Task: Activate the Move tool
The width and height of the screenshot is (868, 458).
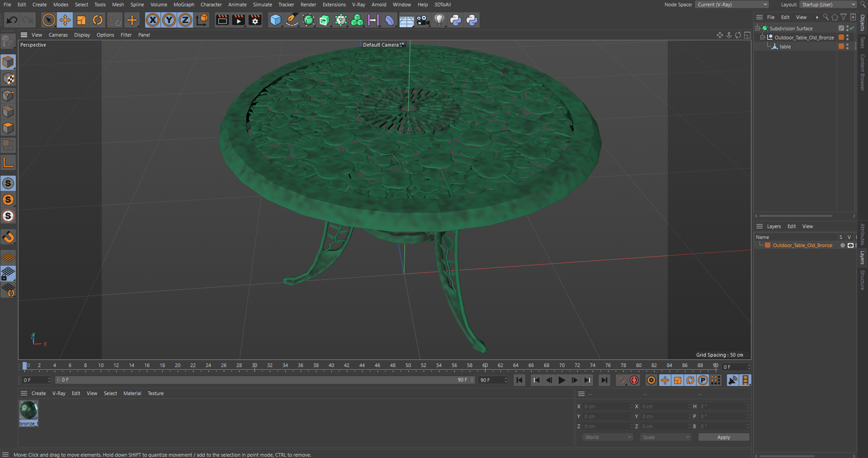Action: point(65,20)
